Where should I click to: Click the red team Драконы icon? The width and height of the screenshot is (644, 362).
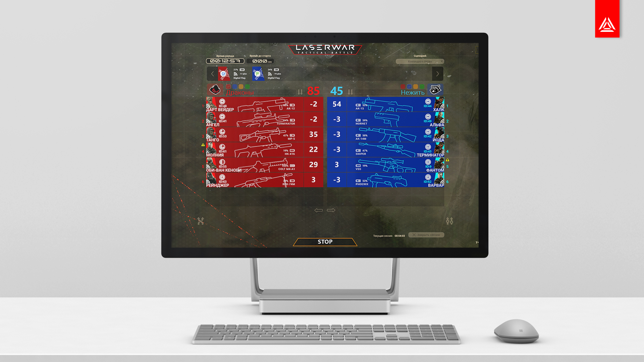[x=215, y=90]
